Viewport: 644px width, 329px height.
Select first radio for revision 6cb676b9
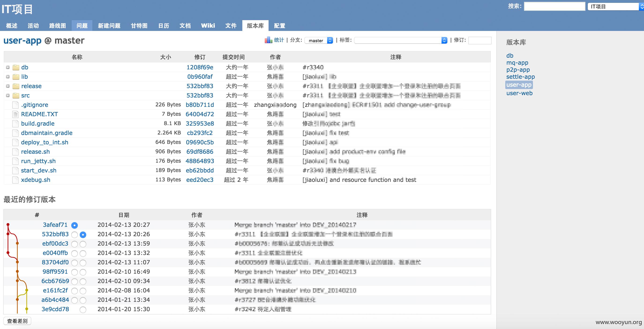coord(75,282)
